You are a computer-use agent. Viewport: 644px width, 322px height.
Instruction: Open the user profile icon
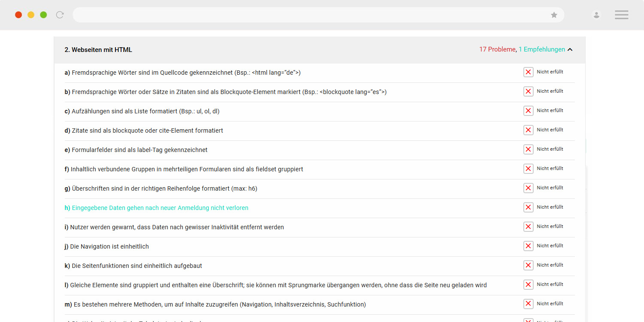click(596, 15)
